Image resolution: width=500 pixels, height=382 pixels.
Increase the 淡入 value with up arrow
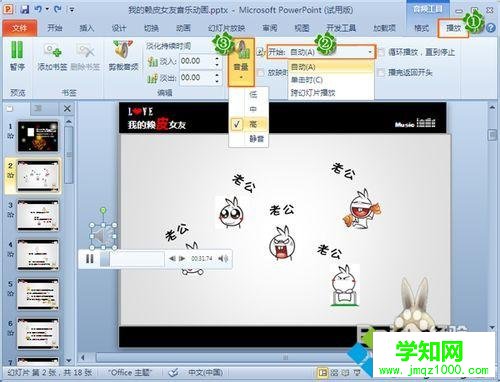217,58
